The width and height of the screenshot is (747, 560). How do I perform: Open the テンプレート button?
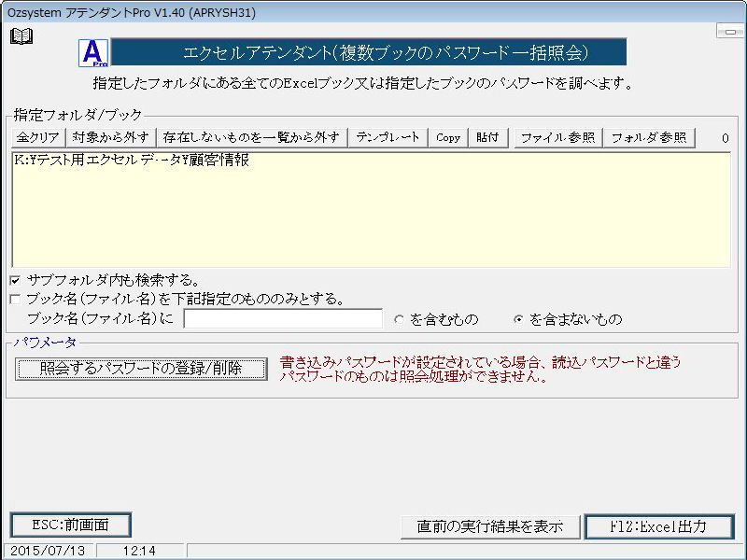click(388, 137)
